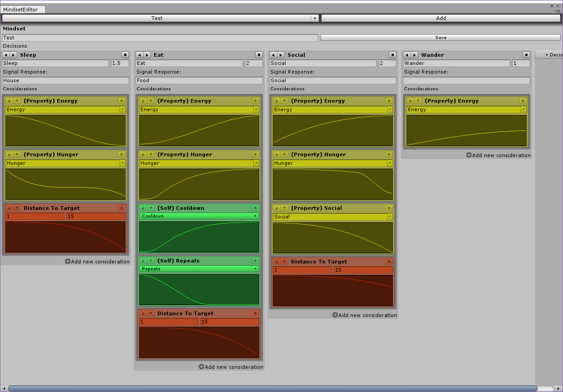Open Eat's Energy property dropdown
The height and width of the screenshot is (392, 563).
coord(199,109)
